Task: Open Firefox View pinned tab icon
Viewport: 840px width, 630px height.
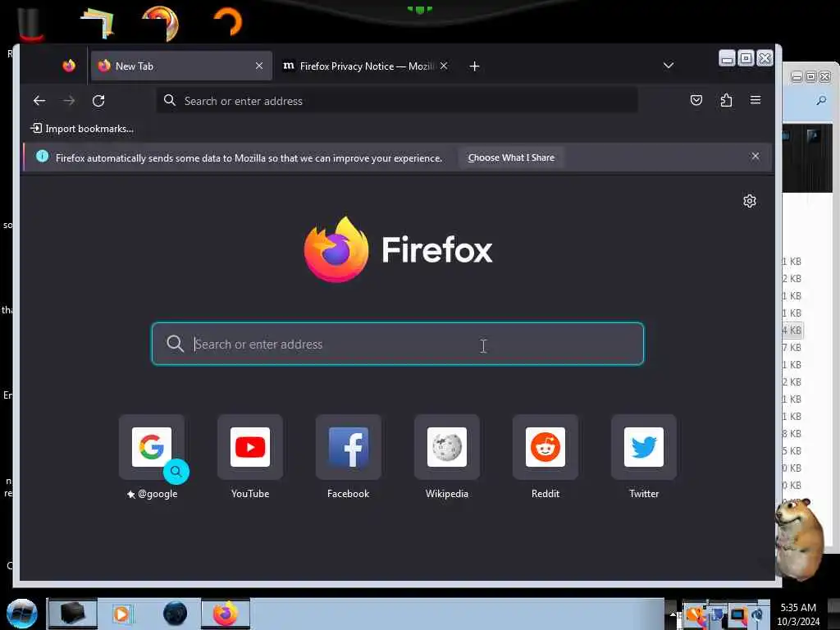Action: pos(69,66)
